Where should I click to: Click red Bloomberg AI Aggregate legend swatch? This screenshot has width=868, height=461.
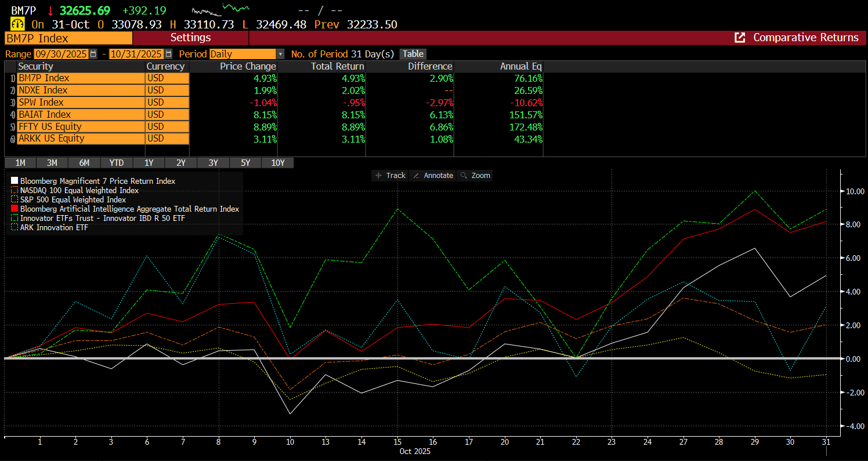pos(15,209)
